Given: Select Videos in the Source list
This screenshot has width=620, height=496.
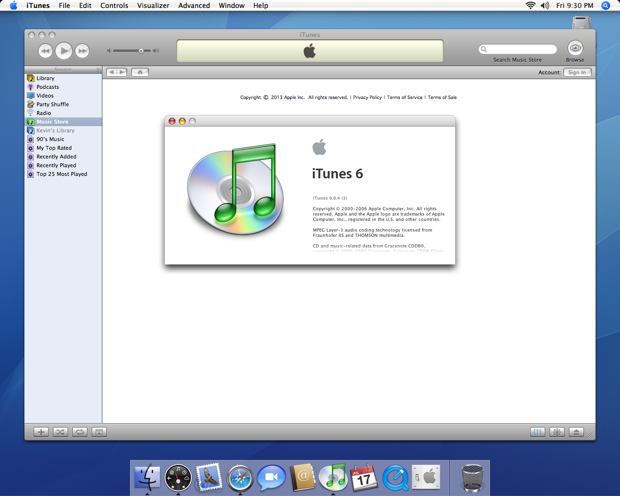Looking at the screenshot, I should coord(63,96).
